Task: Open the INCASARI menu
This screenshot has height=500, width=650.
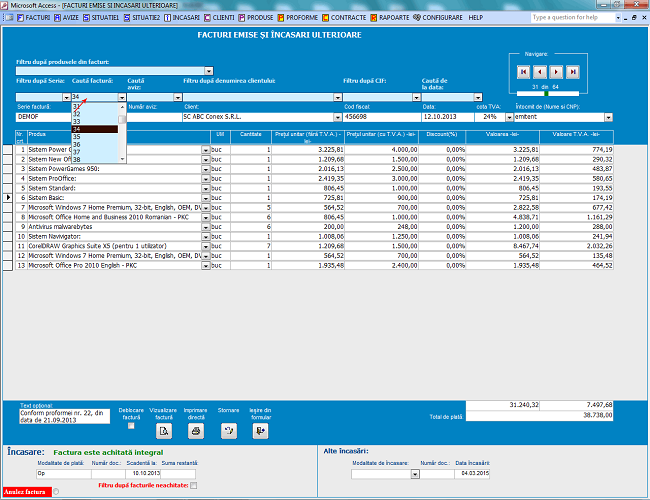Action: click(182, 17)
